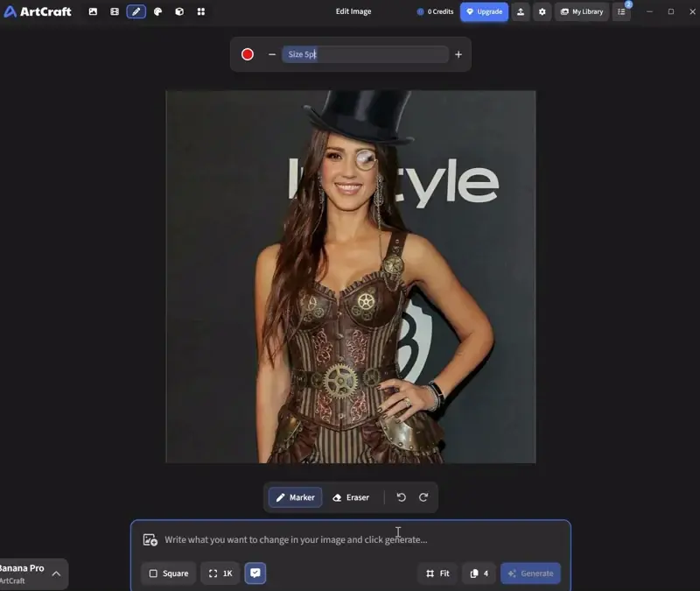Redo the last undone stroke
The image size is (700, 591).
423,497
